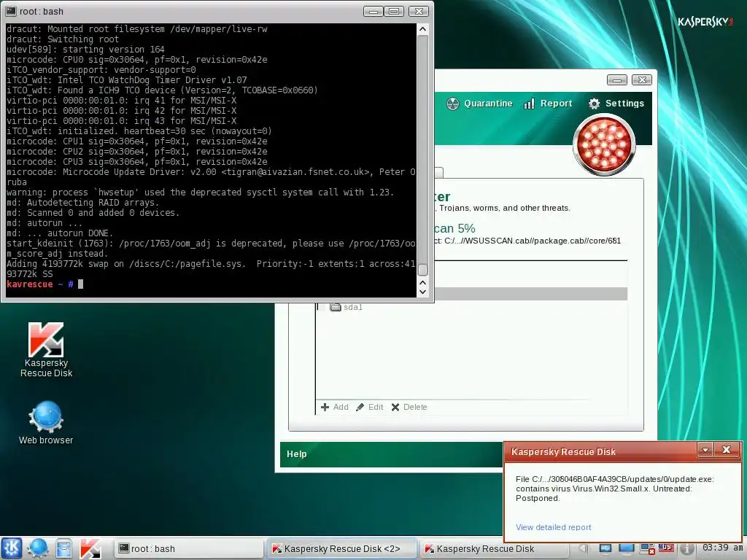Open the Web browser desktop icon

point(46,424)
